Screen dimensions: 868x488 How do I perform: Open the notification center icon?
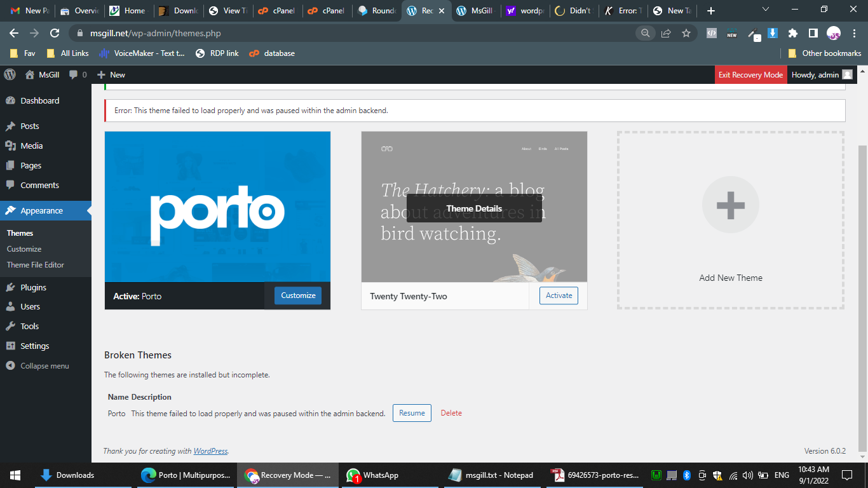(x=847, y=475)
